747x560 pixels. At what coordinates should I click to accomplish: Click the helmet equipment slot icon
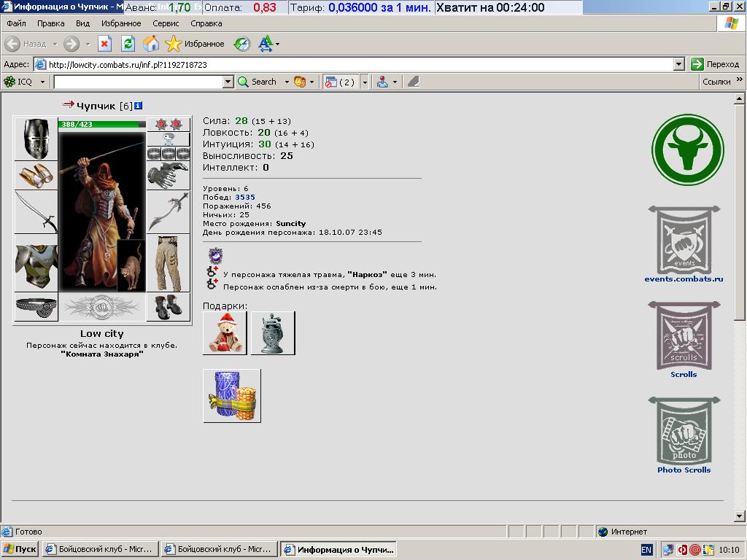click(36, 139)
